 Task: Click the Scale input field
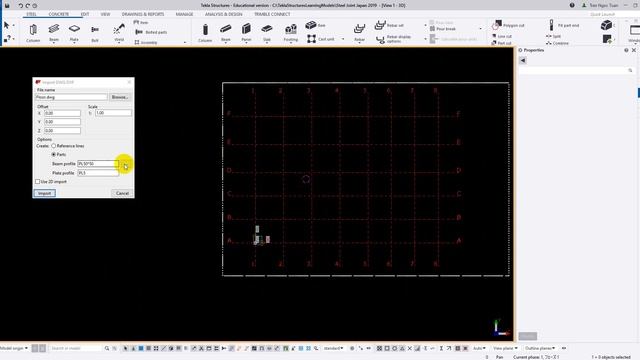(x=113, y=113)
